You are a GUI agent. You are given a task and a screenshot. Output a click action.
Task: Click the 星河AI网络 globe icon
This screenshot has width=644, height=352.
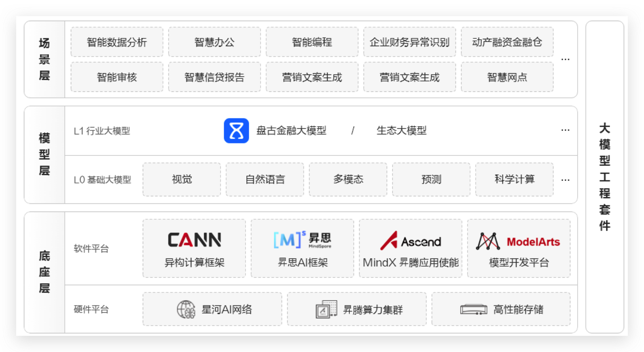click(x=186, y=310)
